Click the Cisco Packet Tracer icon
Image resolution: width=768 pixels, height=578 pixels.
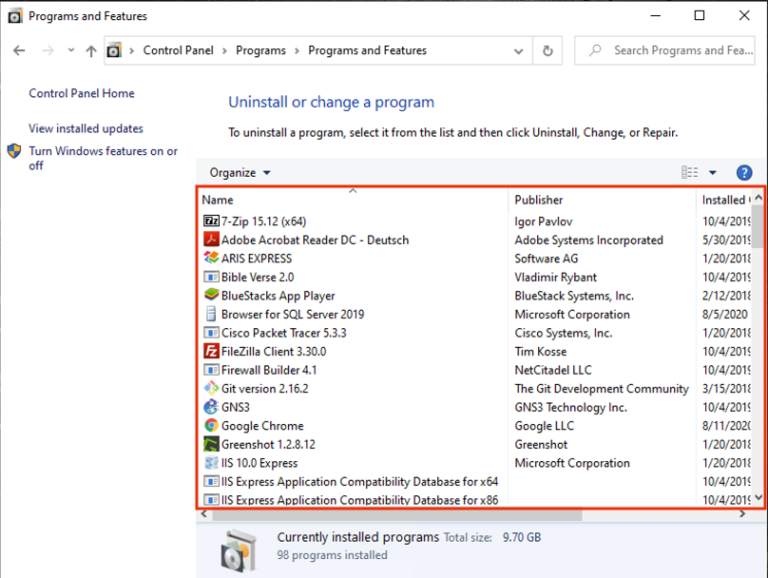pos(211,333)
